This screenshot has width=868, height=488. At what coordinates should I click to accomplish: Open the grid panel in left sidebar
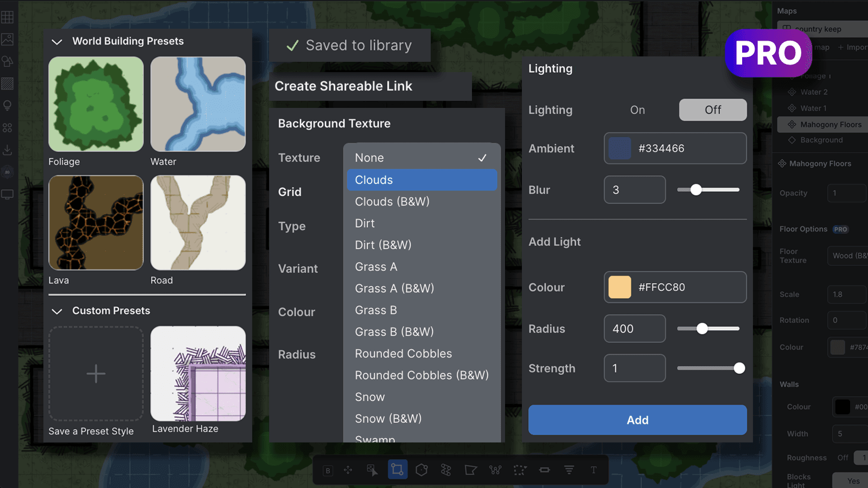8,17
